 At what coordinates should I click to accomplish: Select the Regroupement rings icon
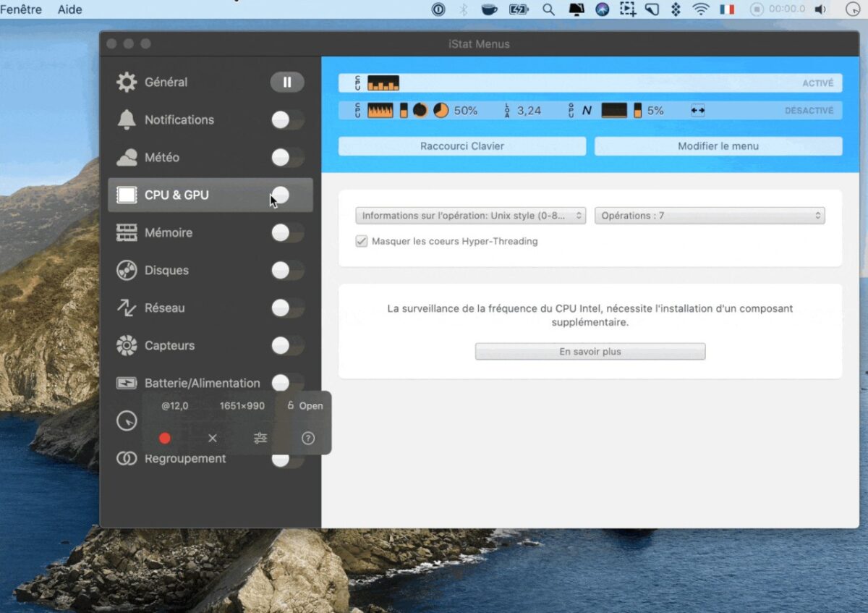pyautogui.click(x=127, y=458)
